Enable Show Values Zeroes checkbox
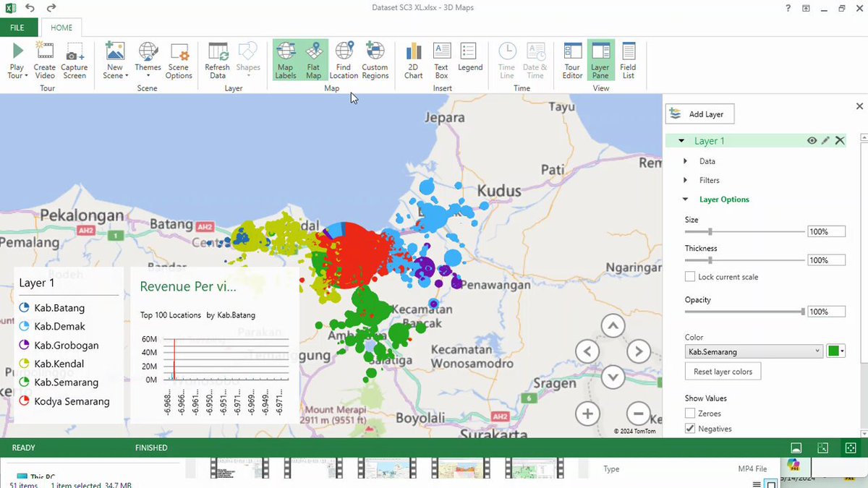This screenshot has height=488, width=868. [x=690, y=413]
